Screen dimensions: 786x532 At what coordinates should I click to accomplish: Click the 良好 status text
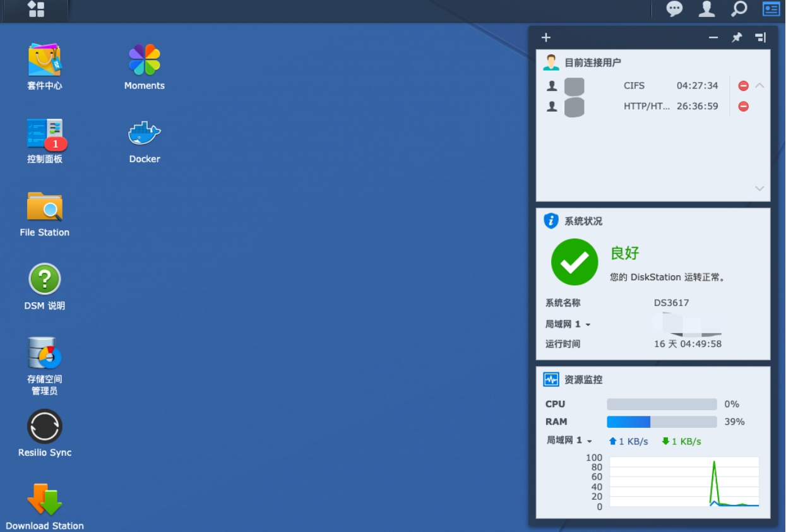pos(625,253)
